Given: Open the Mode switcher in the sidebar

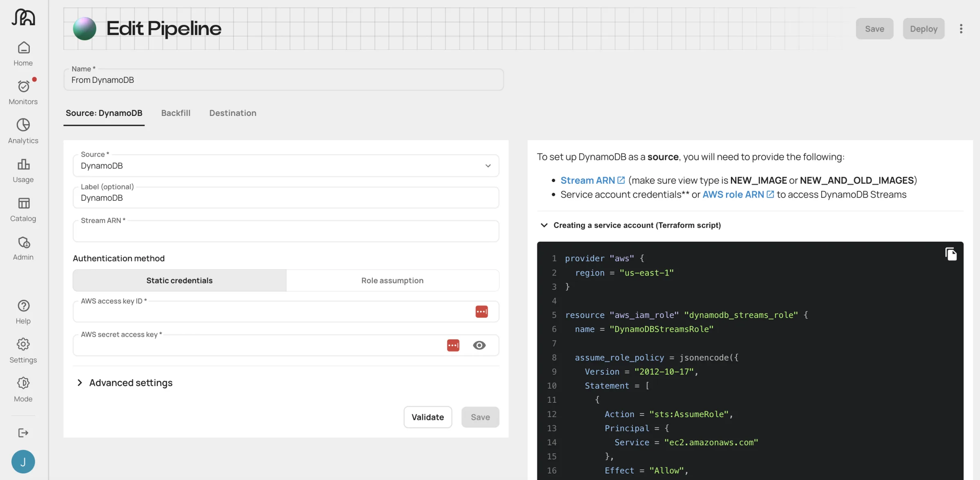Looking at the screenshot, I should point(23,390).
